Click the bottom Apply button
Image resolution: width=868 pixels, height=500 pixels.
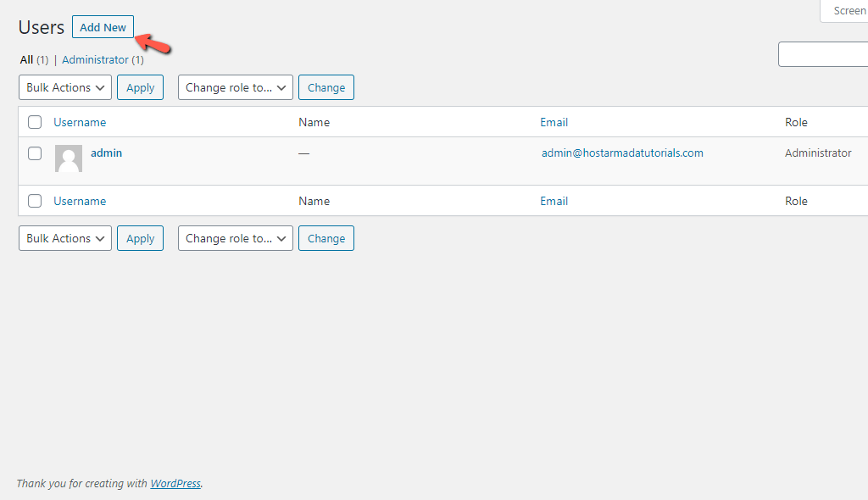(x=140, y=238)
